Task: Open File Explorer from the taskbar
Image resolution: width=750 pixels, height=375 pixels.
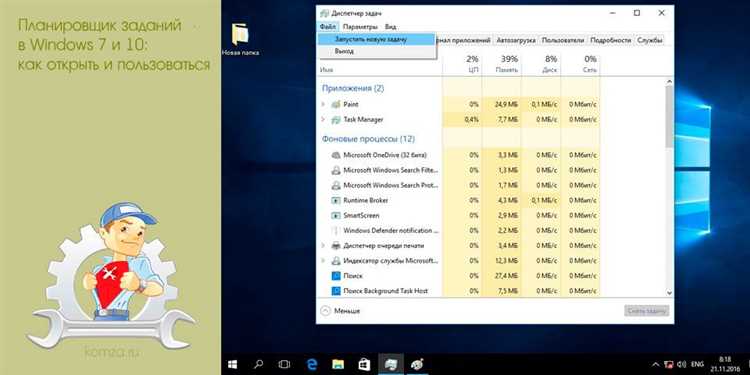Action: click(x=338, y=364)
